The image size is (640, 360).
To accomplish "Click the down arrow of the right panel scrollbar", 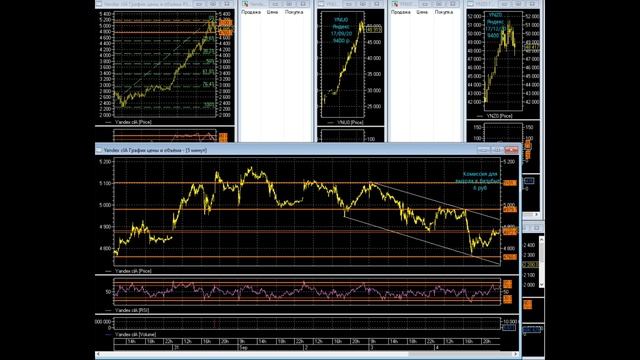I will tap(541, 284).
